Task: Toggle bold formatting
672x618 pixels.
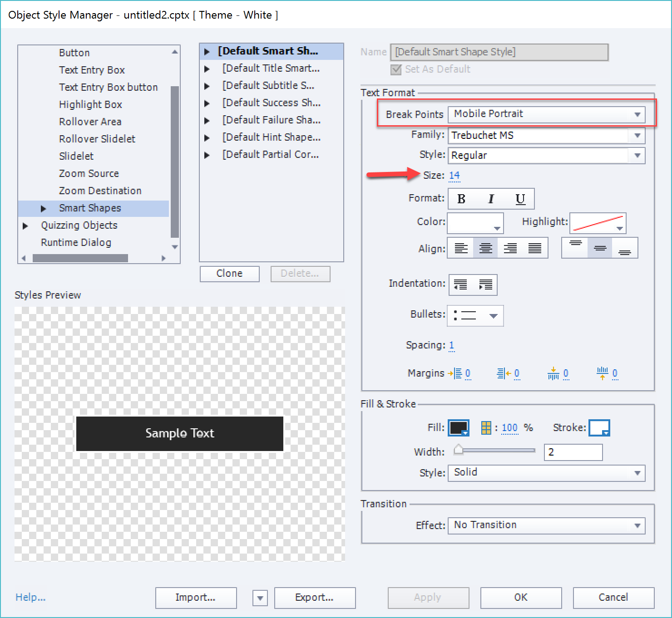Action: coord(461,199)
